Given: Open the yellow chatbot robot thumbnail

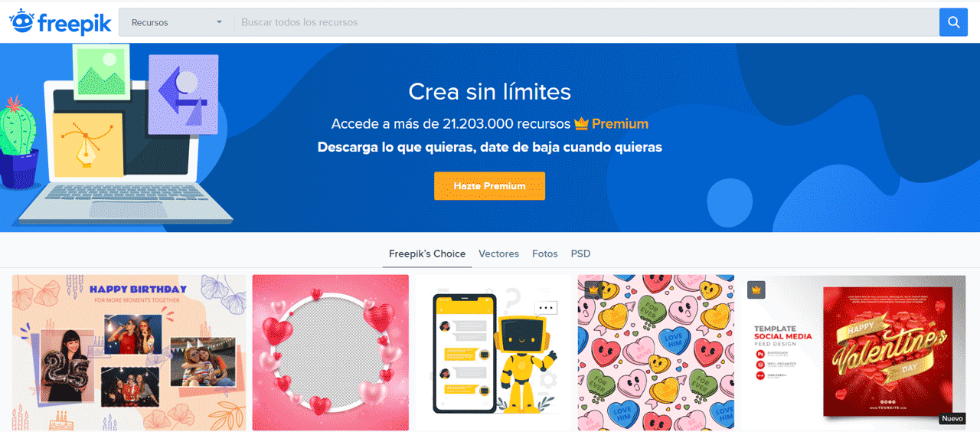Looking at the screenshot, I should tap(494, 353).
